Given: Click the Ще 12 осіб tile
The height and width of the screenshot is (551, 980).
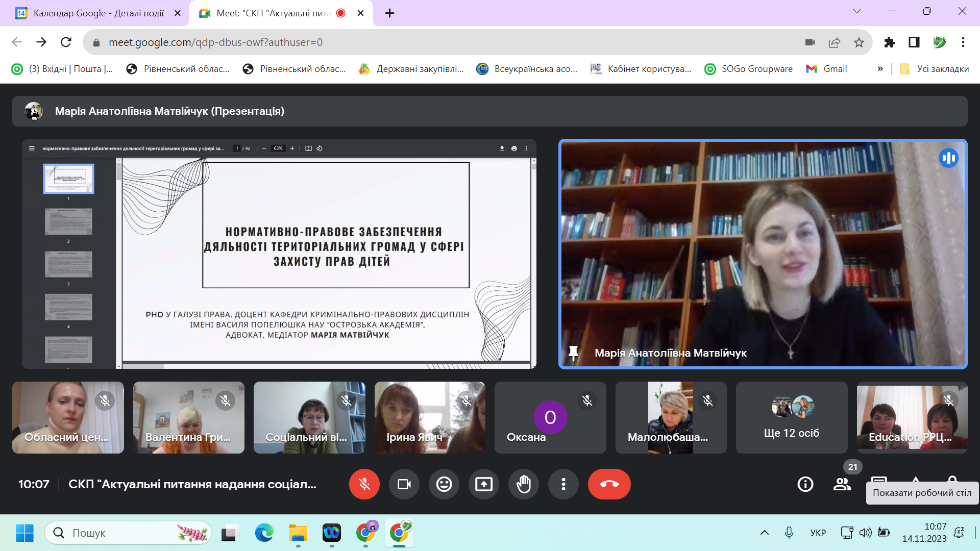Looking at the screenshot, I should 791,417.
